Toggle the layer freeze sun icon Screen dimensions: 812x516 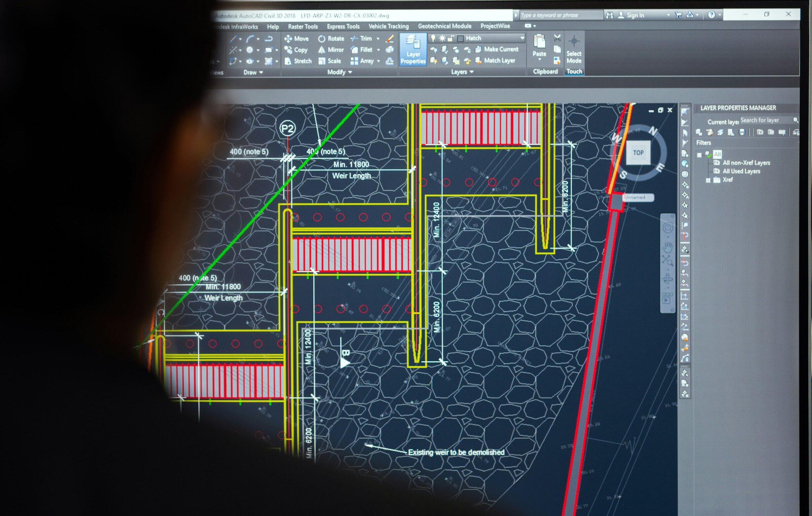(x=442, y=38)
